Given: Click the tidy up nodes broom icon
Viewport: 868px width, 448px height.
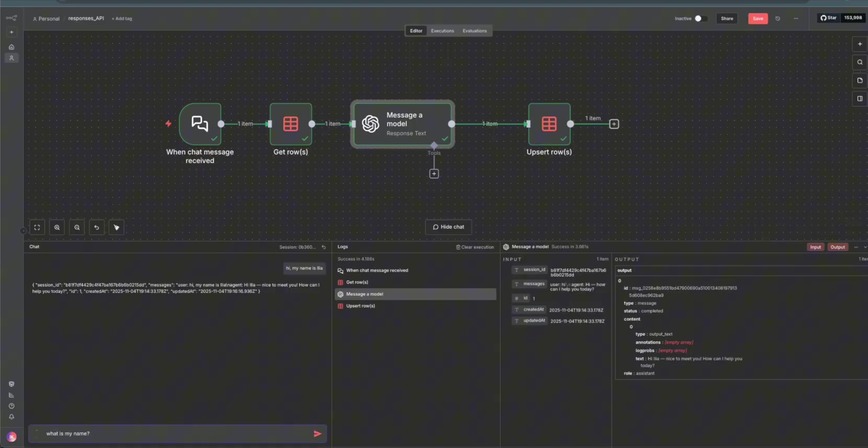Looking at the screenshot, I should 117,228.
